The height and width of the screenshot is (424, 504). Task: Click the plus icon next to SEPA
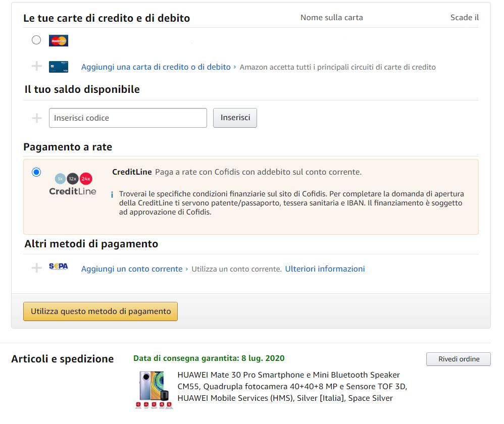tap(37, 268)
